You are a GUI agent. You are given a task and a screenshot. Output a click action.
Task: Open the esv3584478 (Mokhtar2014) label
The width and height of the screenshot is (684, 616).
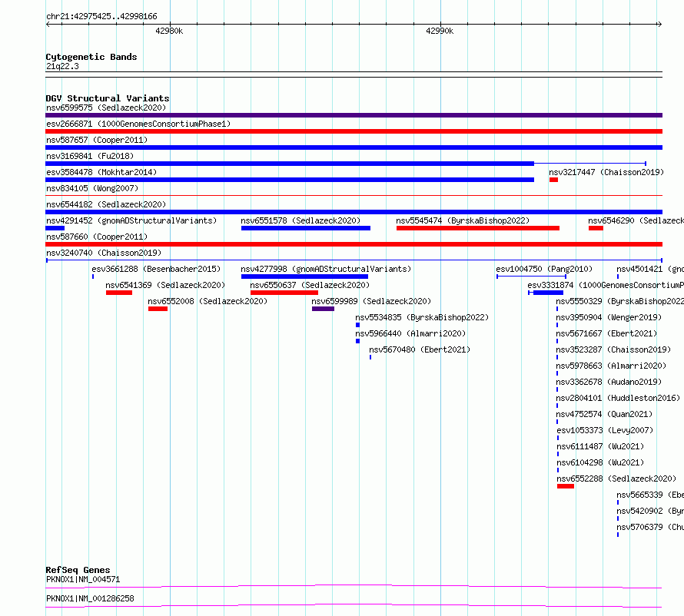click(x=101, y=172)
